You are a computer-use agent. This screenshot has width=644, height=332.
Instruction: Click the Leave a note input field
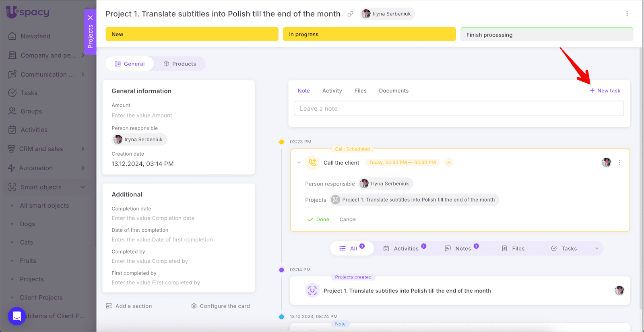point(459,109)
